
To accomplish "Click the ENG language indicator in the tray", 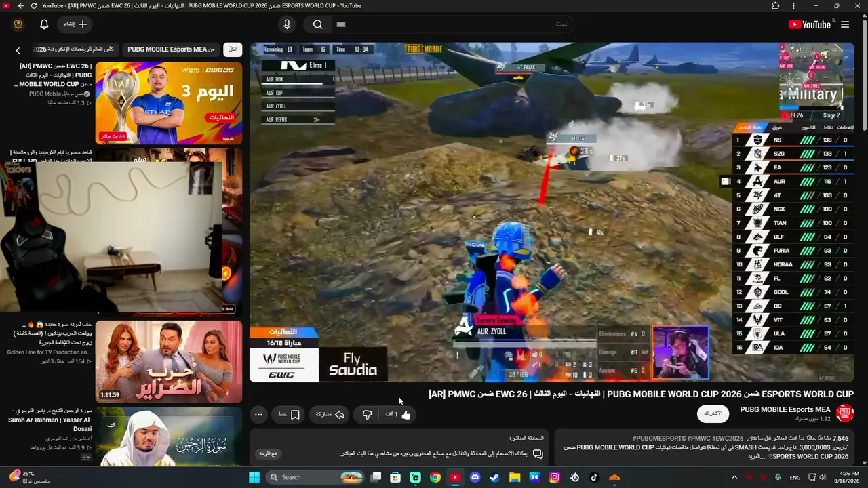I will point(795,477).
